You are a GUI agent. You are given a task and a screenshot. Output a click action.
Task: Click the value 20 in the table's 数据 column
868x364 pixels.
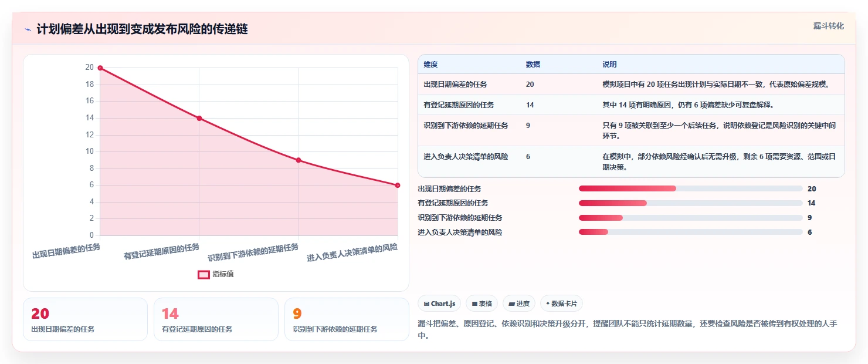point(530,85)
